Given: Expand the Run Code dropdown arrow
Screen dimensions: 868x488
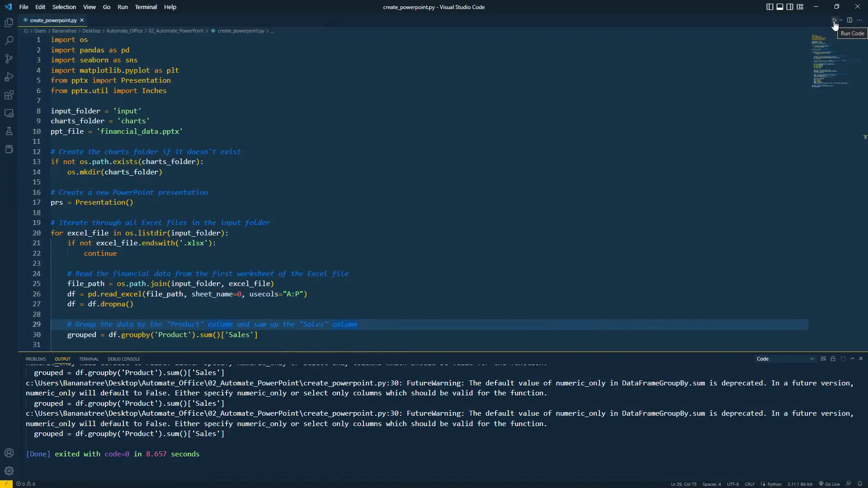Looking at the screenshot, I should pyautogui.click(x=841, y=20).
